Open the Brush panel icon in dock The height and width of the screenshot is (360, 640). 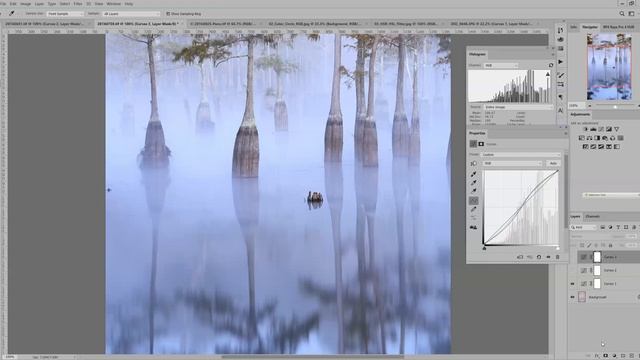point(560,76)
